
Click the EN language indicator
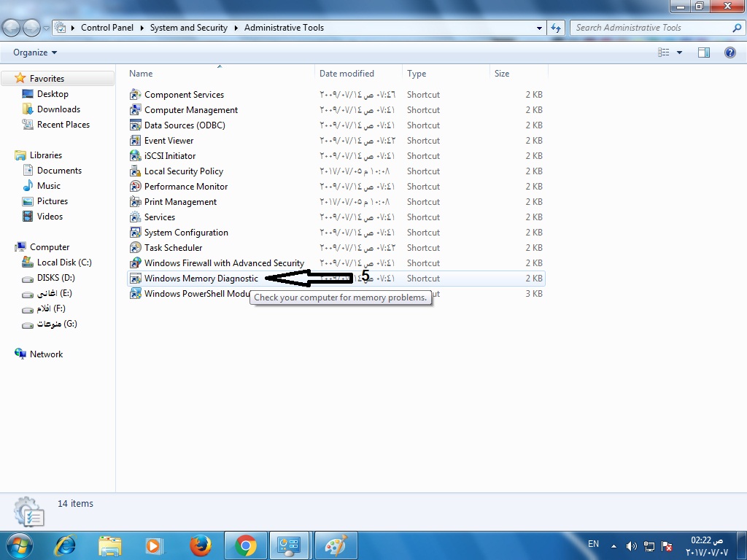click(593, 544)
